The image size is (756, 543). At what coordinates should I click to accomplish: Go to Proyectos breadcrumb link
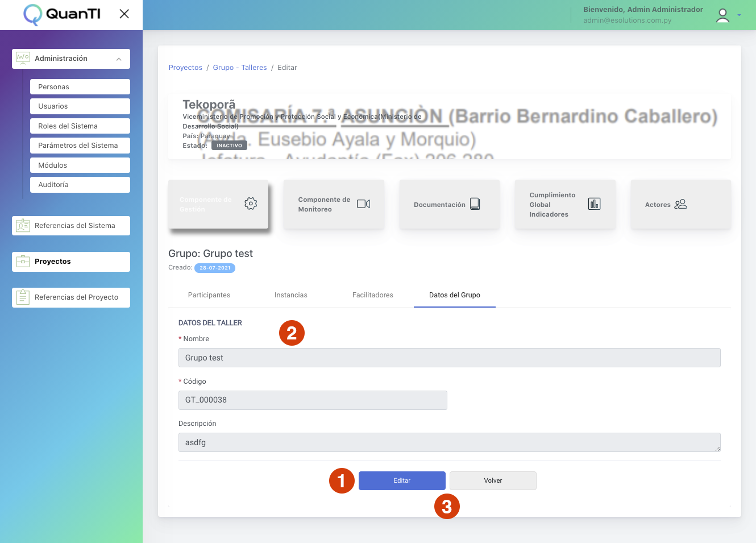pyautogui.click(x=185, y=68)
